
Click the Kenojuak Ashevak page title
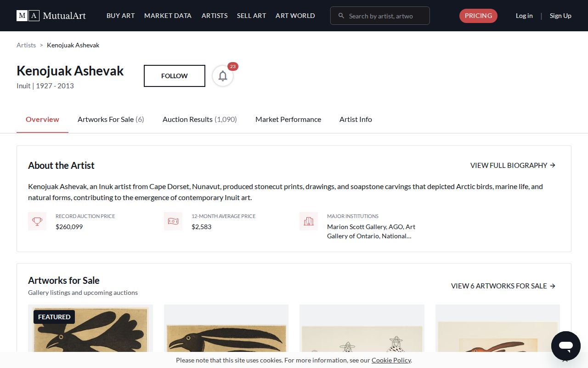[x=70, y=71]
